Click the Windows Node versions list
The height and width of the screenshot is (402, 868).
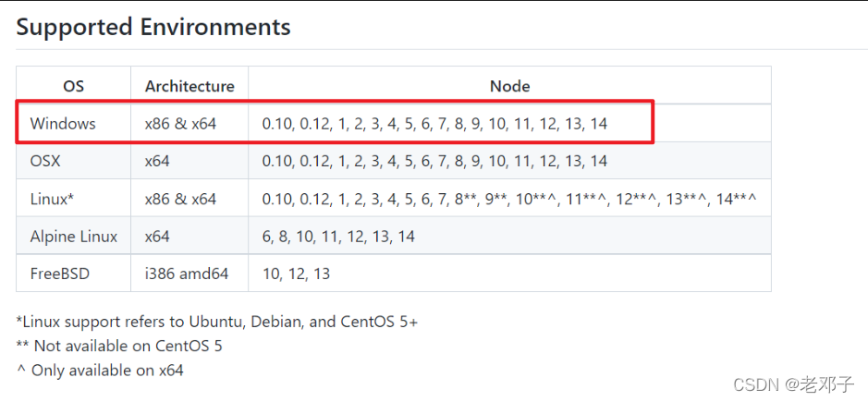click(434, 123)
